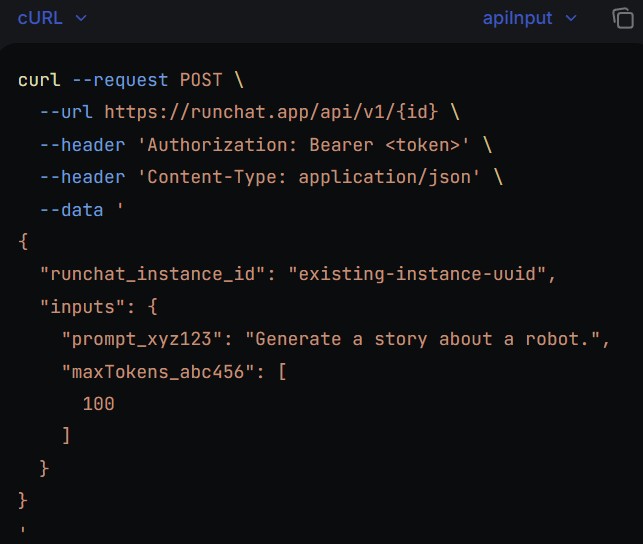This screenshot has height=544, width=643.
Task: Click the chevron beside apiInput
Action: pyautogui.click(x=571, y=18)
